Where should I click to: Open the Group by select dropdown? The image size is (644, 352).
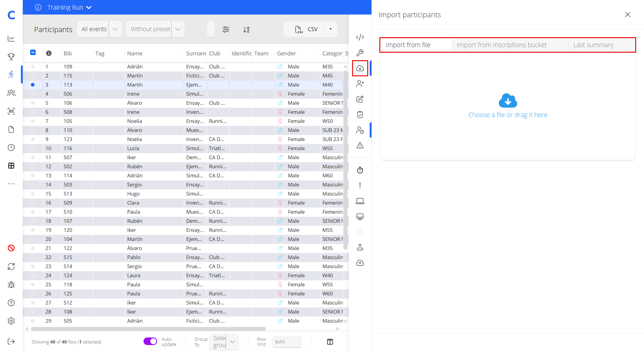click(x=224, y=342)
